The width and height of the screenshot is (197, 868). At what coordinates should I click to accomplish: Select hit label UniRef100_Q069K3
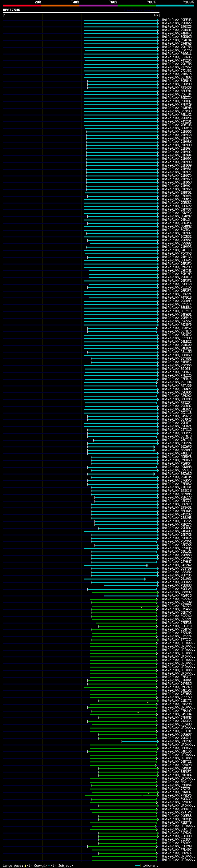click(177, 504)
